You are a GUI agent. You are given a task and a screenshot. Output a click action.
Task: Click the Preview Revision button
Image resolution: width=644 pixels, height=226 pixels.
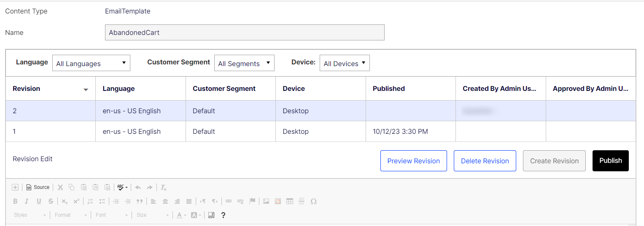[413, 161]
